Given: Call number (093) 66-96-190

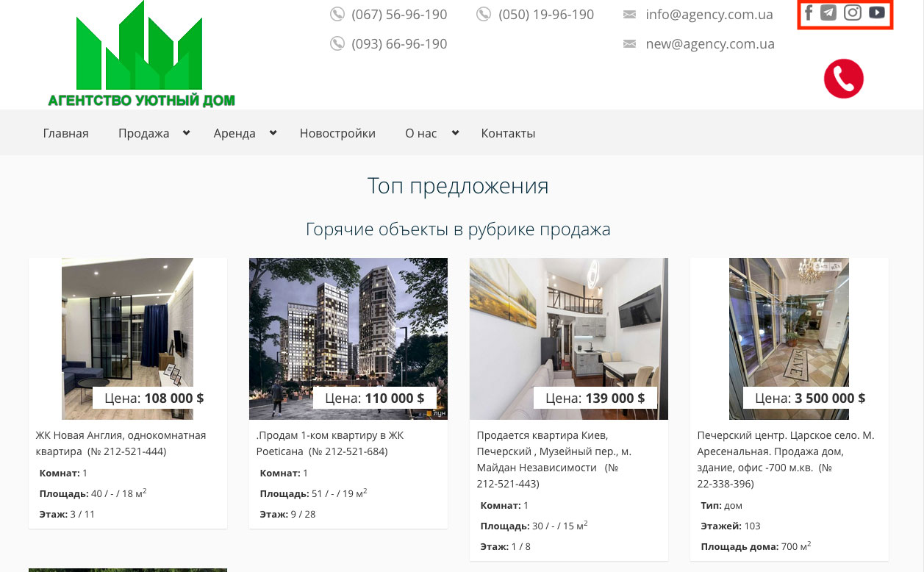Looking at the screenshot, I should [399, 43].
